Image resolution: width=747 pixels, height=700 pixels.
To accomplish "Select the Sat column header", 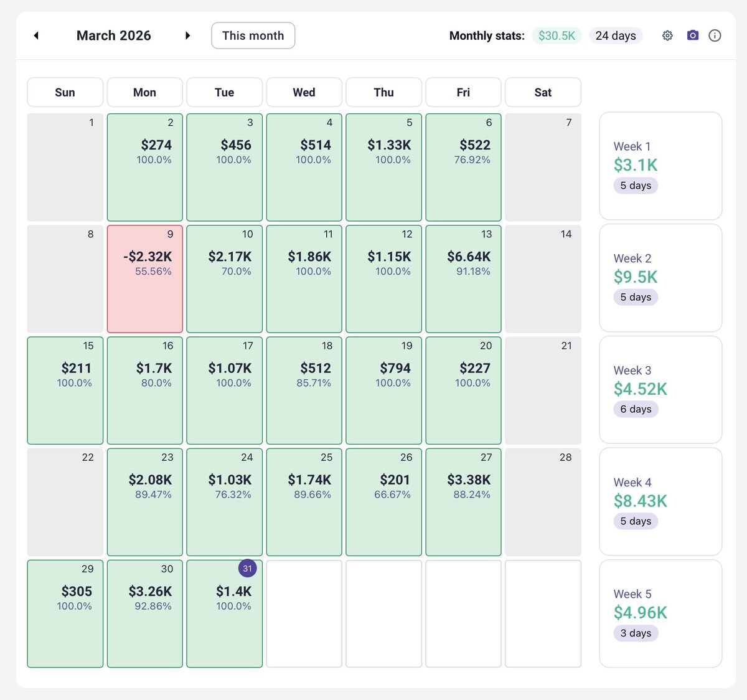I will coord(543,92).
